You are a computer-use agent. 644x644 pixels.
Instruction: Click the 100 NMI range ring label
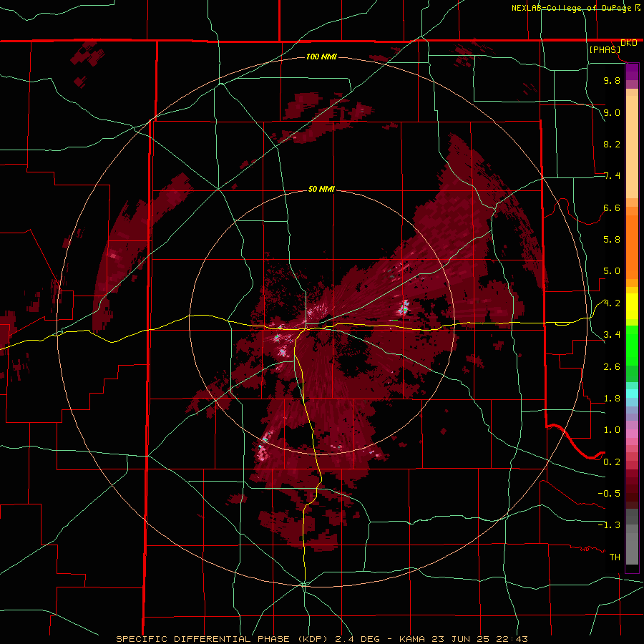coord(321,57)
